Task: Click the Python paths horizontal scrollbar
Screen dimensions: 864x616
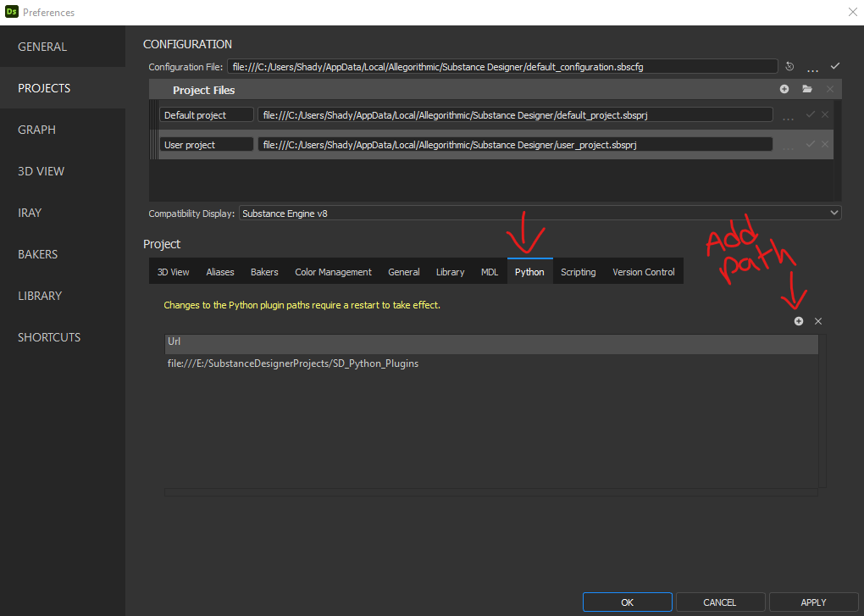Action: coord(491,492)
